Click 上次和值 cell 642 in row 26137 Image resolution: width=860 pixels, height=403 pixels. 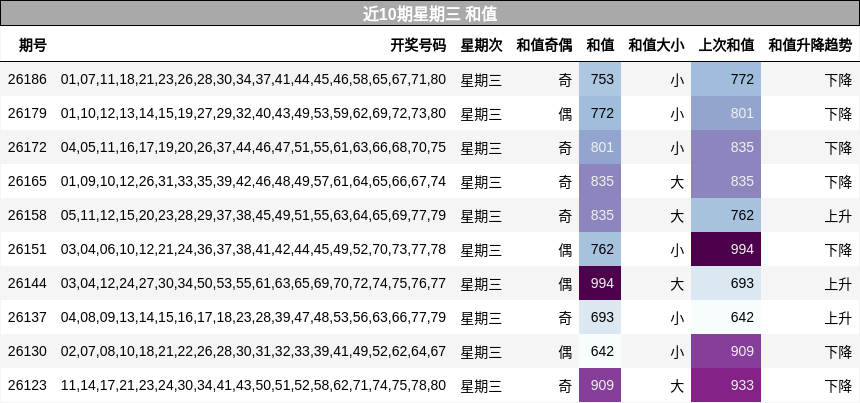(x=726, y=317)
